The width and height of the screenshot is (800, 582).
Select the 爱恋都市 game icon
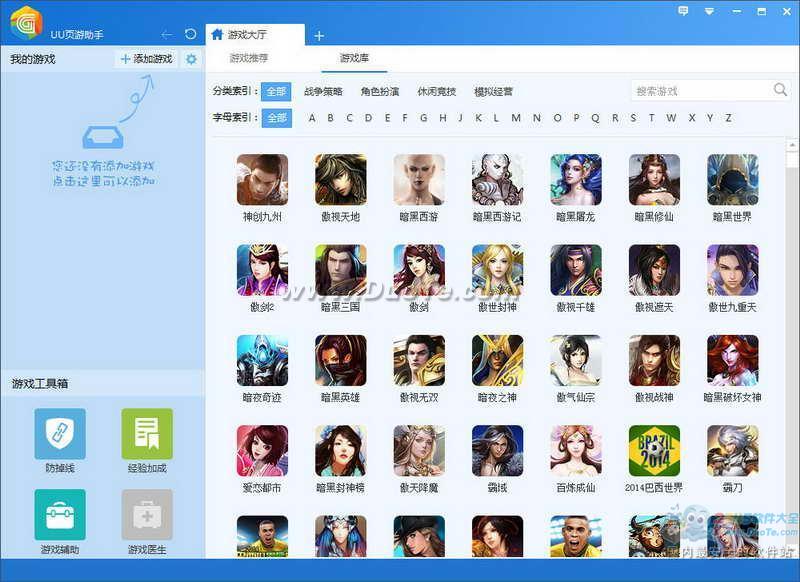262,451
